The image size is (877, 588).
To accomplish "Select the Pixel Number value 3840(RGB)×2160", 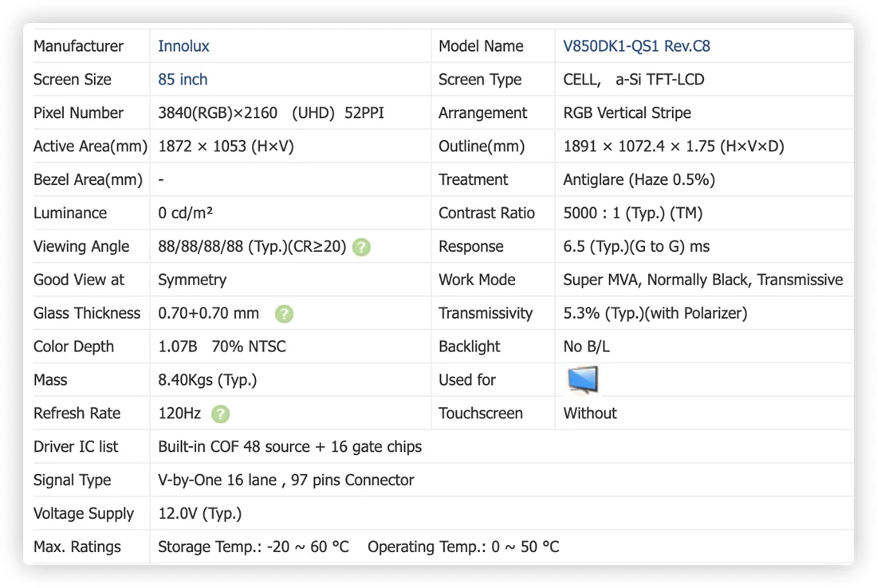I will coord(218,113).
